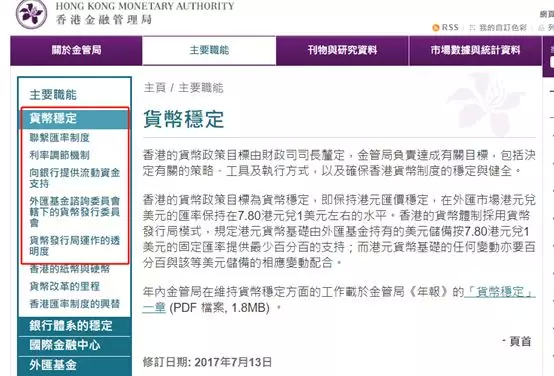Image resolution: width=554 pixels, height=376 pixels.
Task: Open 向銀行提供流動資金支持 link
Action: point(75,178)
